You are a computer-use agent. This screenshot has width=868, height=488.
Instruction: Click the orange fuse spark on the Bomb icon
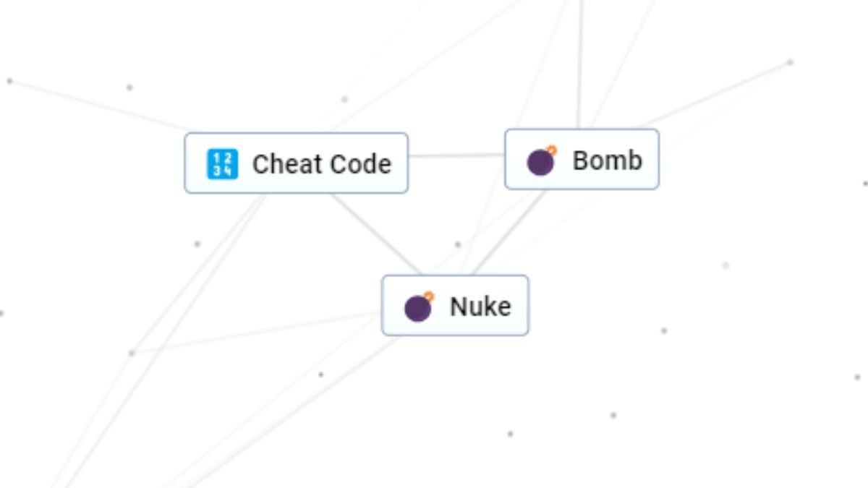pyautogui.click(x=552, y=149)
